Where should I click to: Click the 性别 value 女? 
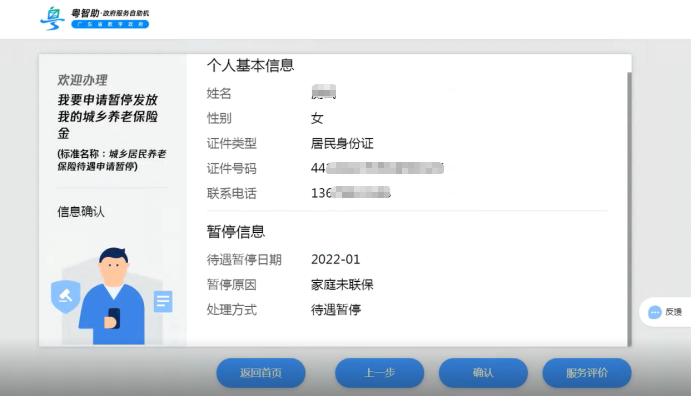(x=317, y=118)
